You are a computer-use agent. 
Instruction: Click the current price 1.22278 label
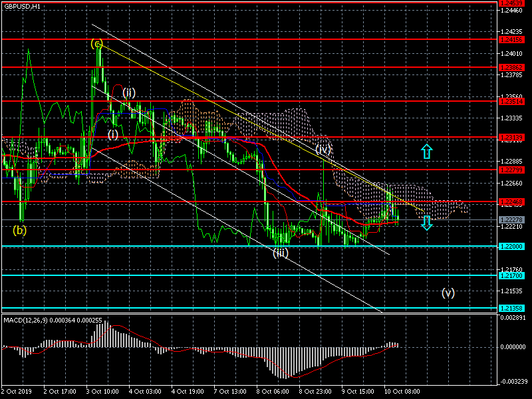[x=511, y=220]
